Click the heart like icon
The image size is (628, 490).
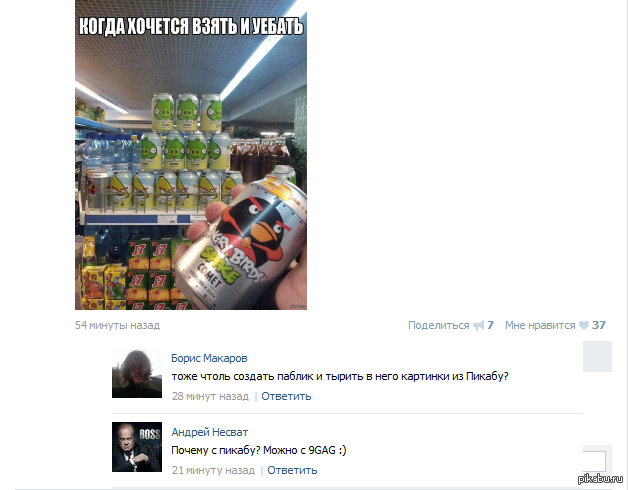tap(584, 325)
